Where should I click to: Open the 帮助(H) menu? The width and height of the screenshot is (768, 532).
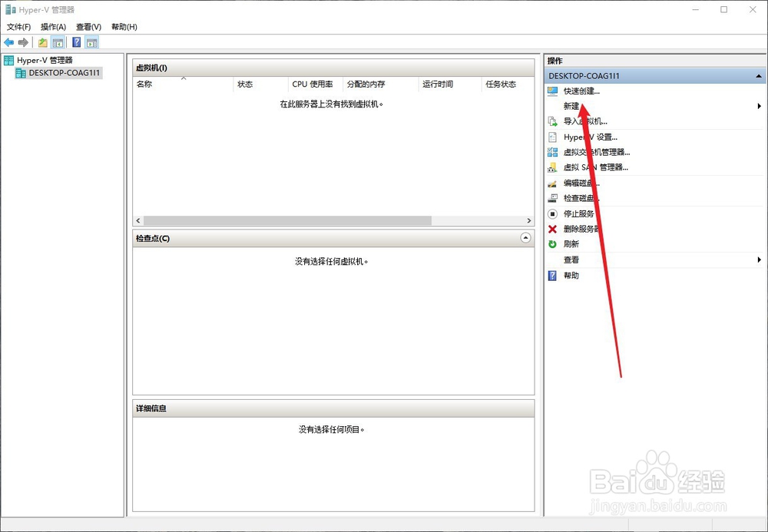pos(124,27)
